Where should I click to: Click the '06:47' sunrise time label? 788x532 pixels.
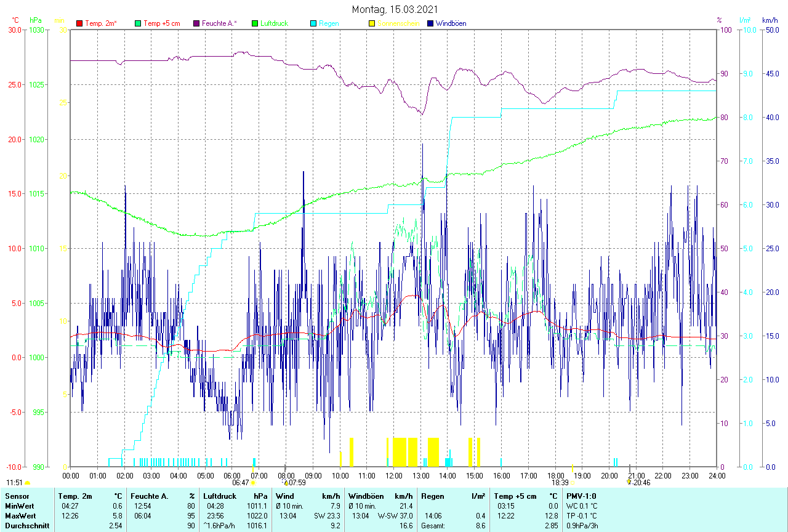pyautogui.click(x=240, y=483)
